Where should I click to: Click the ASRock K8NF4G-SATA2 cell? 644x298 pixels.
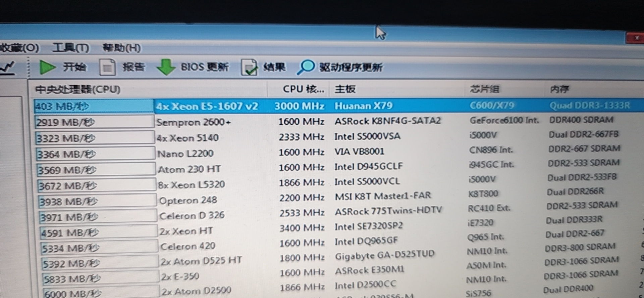click(388, 121)
